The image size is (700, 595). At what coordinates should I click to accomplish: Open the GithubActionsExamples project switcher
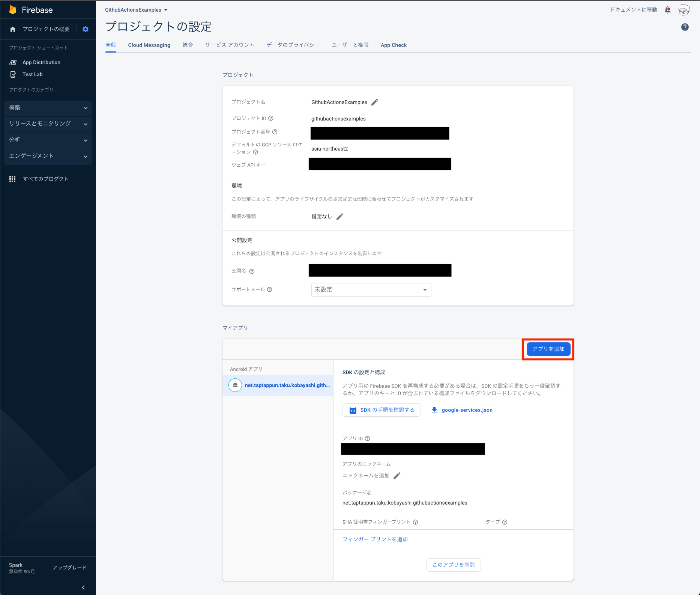(135, 10)
